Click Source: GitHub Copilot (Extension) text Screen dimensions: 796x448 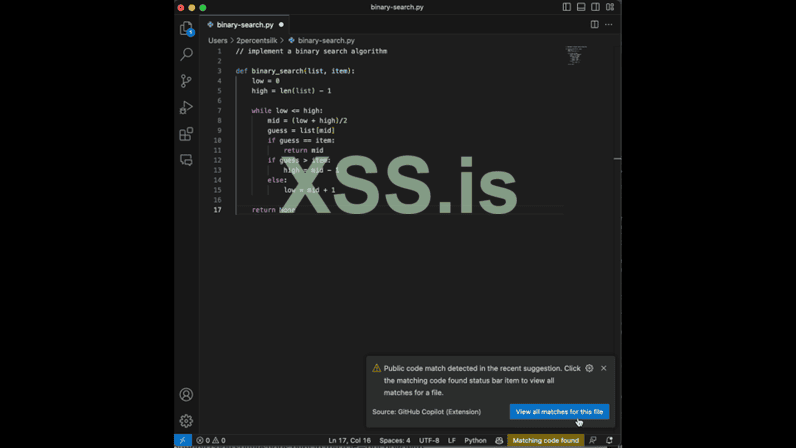tap(426, 412)
